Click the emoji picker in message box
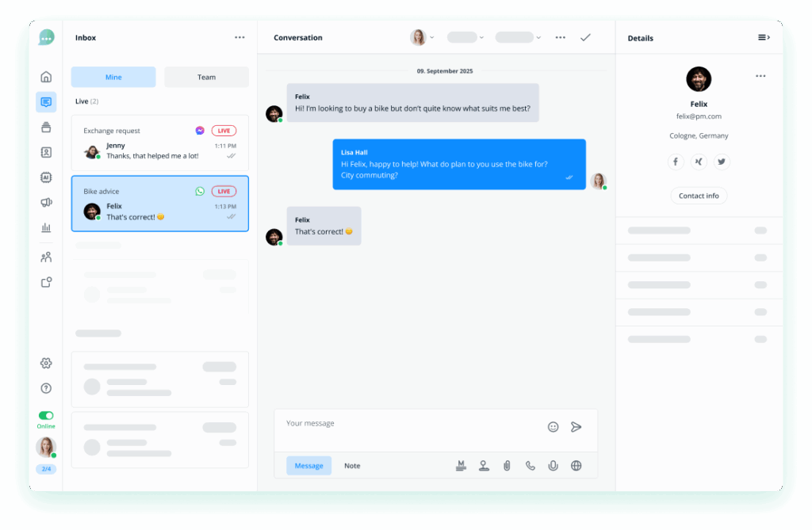 553,427
